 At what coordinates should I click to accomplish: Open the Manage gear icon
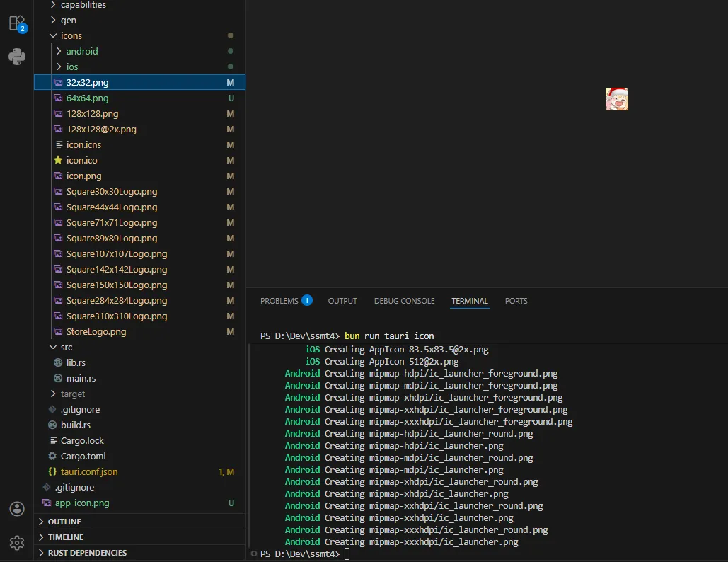pos(17,543)
